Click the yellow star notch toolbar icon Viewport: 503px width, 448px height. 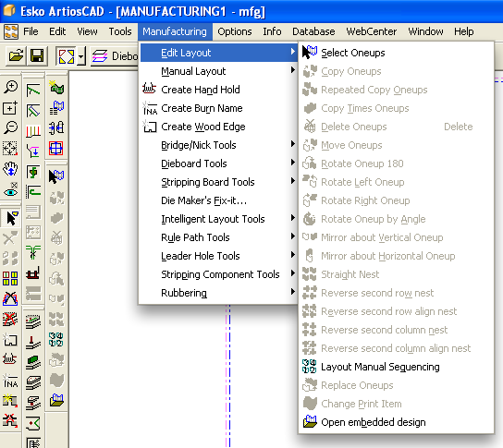click(10, 401)
